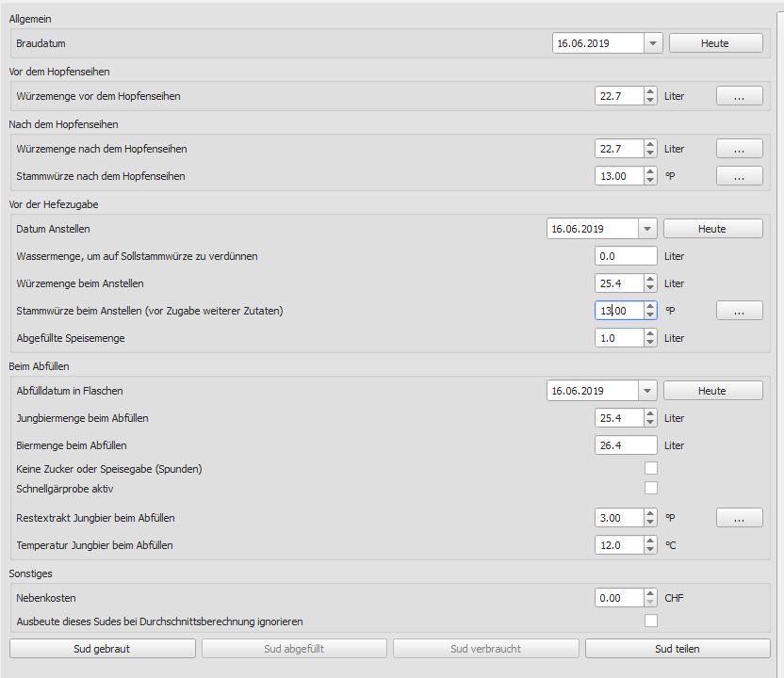Set Datum Anstellen to today with Heute
This screenshot has height=678, width=784.
pyautogui.click(x=711, y=229)
